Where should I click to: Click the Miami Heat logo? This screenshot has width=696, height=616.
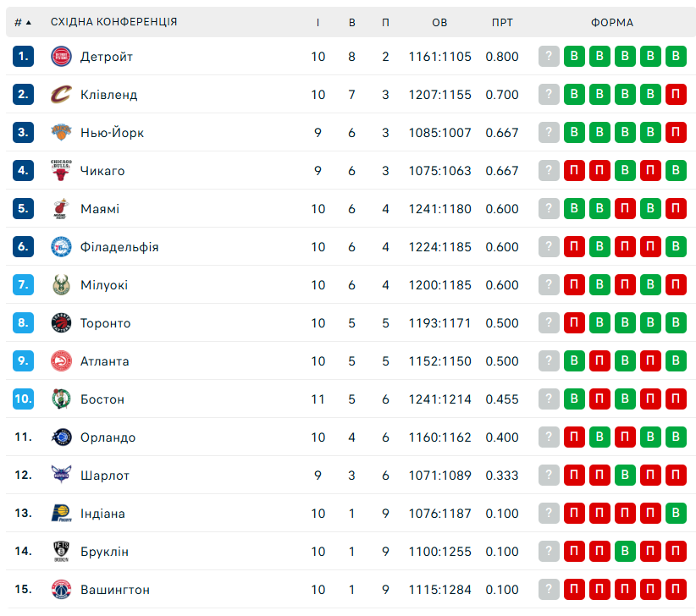(61, 209)
